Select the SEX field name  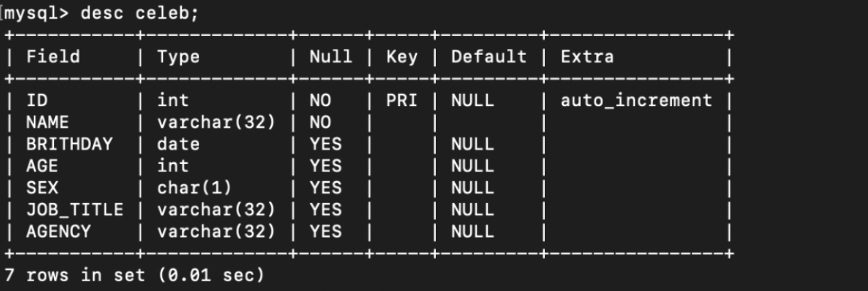tap(42, 187)
